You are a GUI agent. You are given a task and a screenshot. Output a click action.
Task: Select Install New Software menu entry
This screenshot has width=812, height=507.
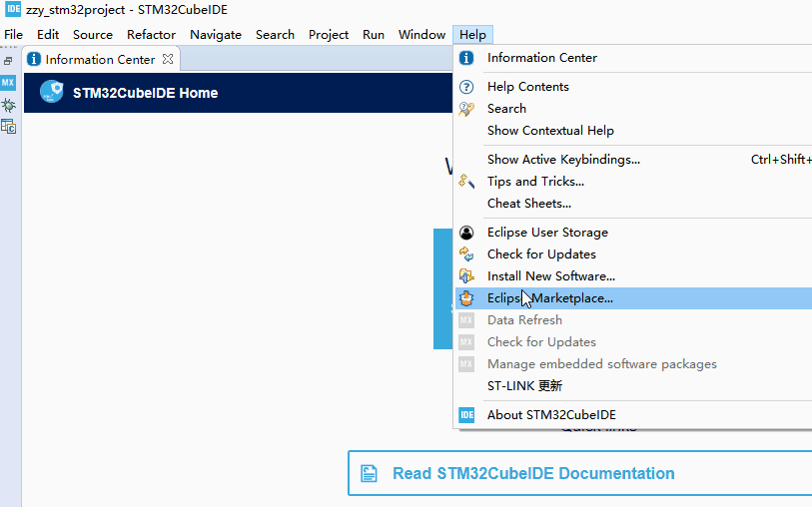pos(633,276)
